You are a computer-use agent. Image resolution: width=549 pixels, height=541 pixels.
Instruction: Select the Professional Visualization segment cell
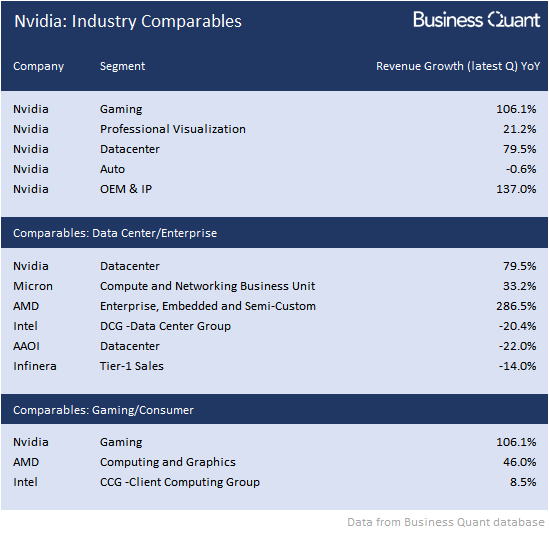(173, 129)
